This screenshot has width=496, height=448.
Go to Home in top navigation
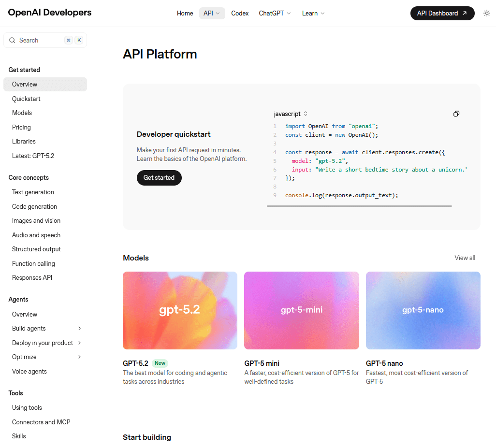pos(185,13)
